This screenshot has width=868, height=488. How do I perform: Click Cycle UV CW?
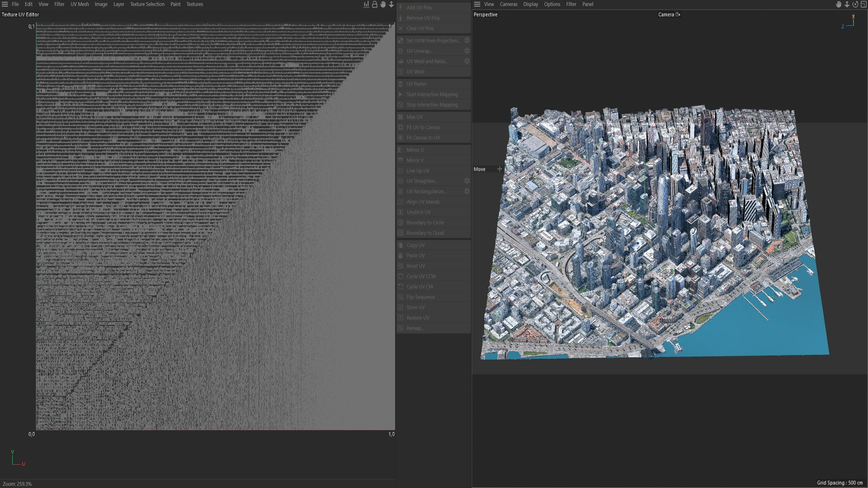point(433,287)
